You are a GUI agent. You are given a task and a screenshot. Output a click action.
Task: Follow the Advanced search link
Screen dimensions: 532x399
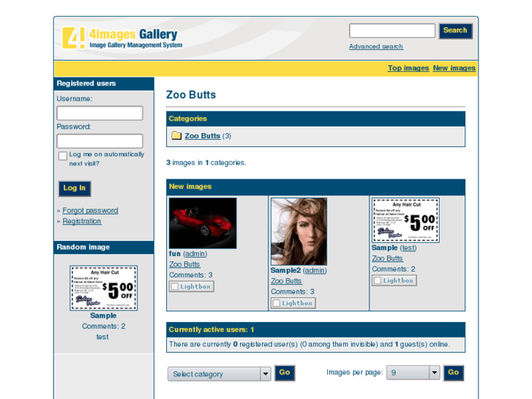point(376,47)
